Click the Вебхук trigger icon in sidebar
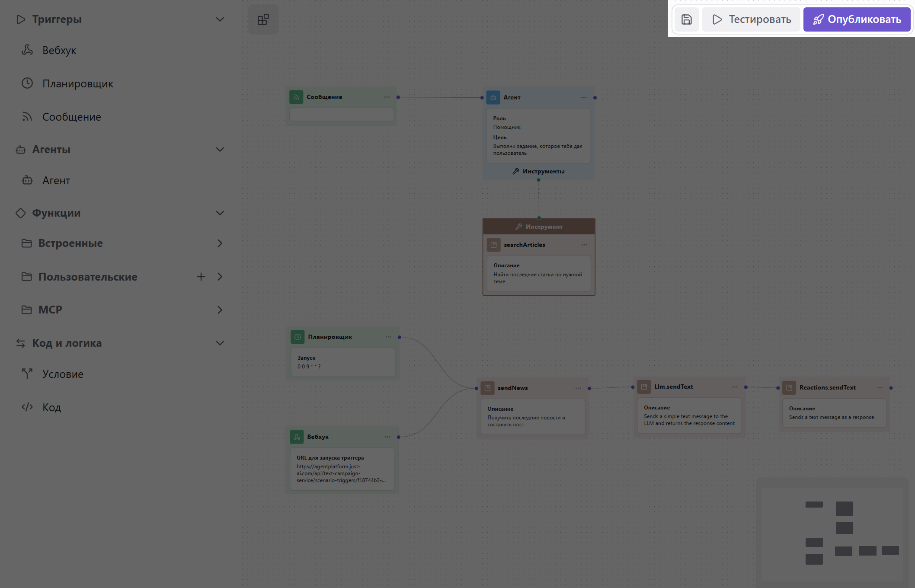Screen dimensions: 915x588 pyautogui.click(x=27, y=50)
